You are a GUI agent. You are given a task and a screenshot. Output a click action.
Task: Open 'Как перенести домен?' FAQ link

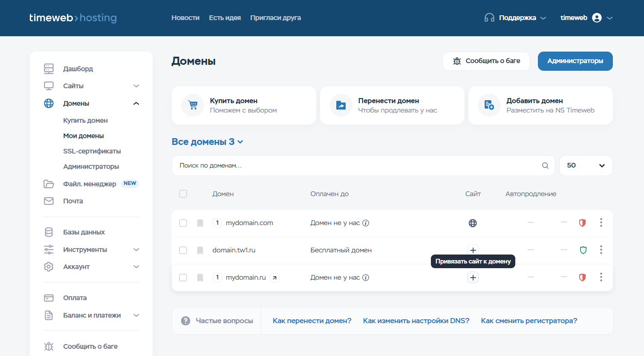[x=312, y=321]
